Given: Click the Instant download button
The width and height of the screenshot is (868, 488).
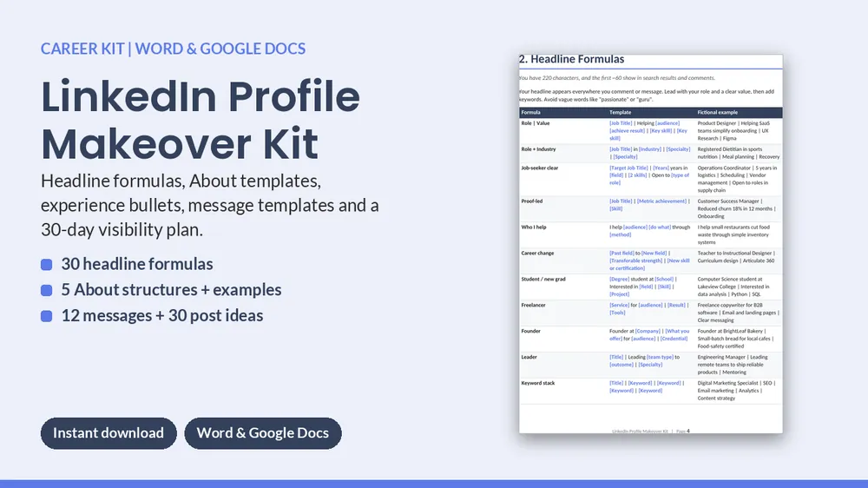Looking at the screenshot, I should pyautogui.click(x=108, y=433).
